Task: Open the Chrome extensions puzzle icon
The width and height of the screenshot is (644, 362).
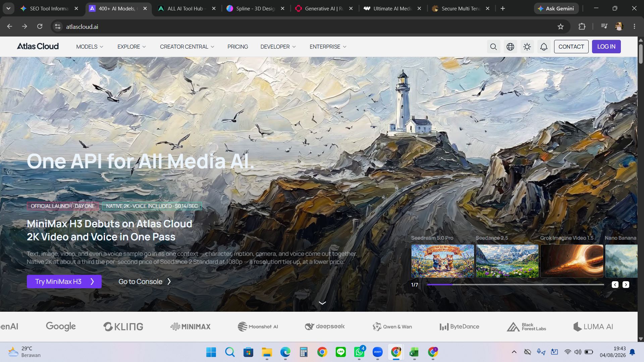Action: pyautogui.click(x=582, y=26)
